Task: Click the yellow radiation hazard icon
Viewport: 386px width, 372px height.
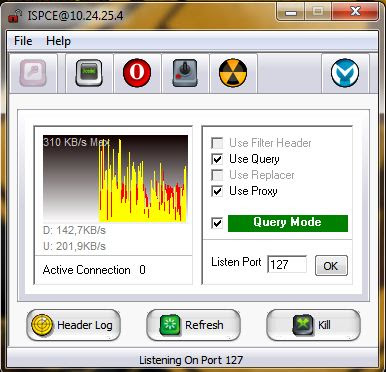Action: [233, 73]
